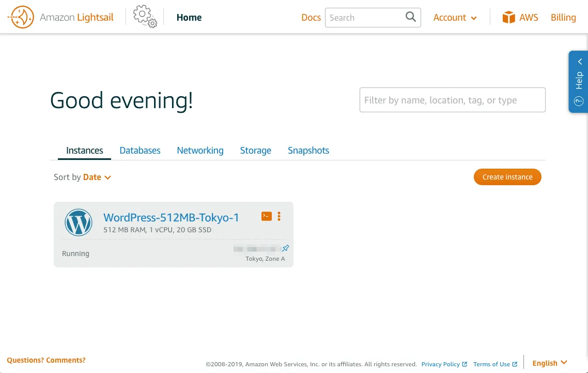Click the Create instance button

pyautogui.click(x=507, y=177)
